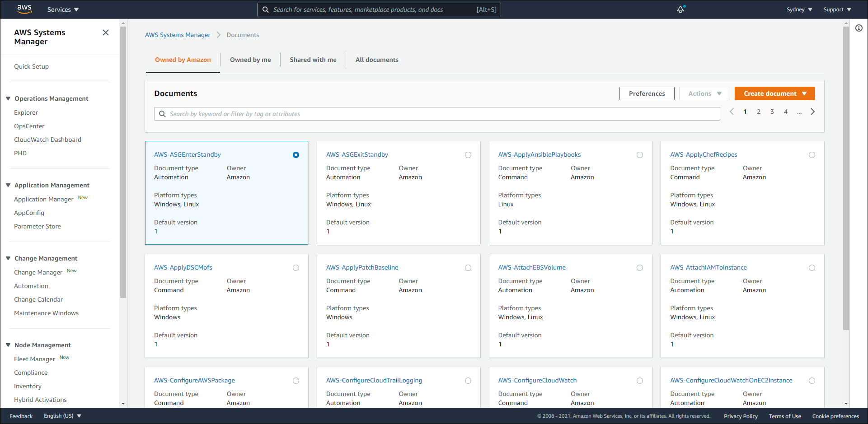This screenshot has height=424, width=868.
Task: Switch to Shared with me tab
Action: (313, 60)
